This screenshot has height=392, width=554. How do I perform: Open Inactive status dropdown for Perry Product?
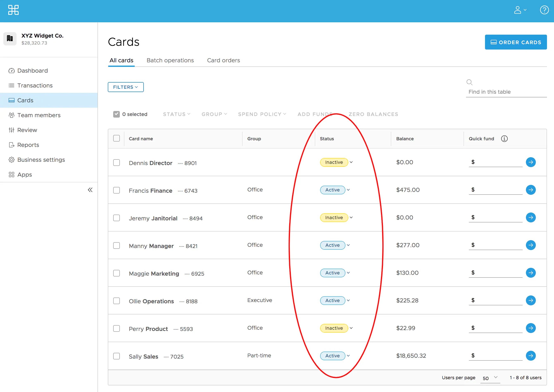coord(336,328)
